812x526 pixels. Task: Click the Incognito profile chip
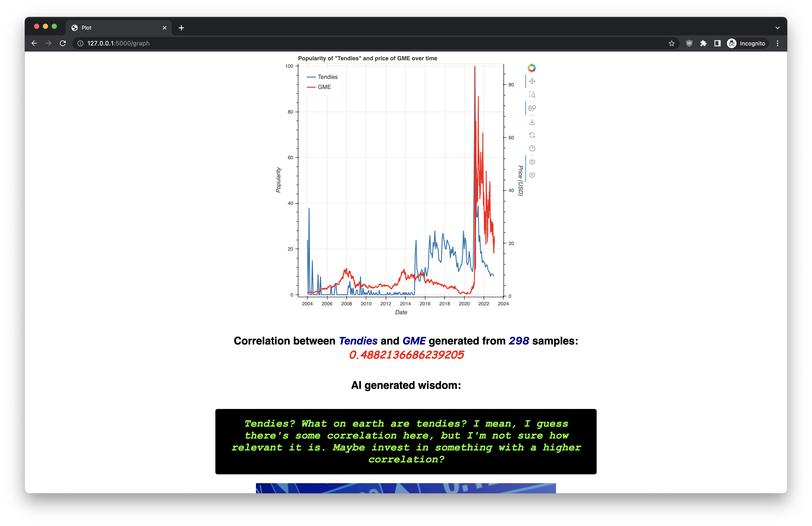[747, 43]
